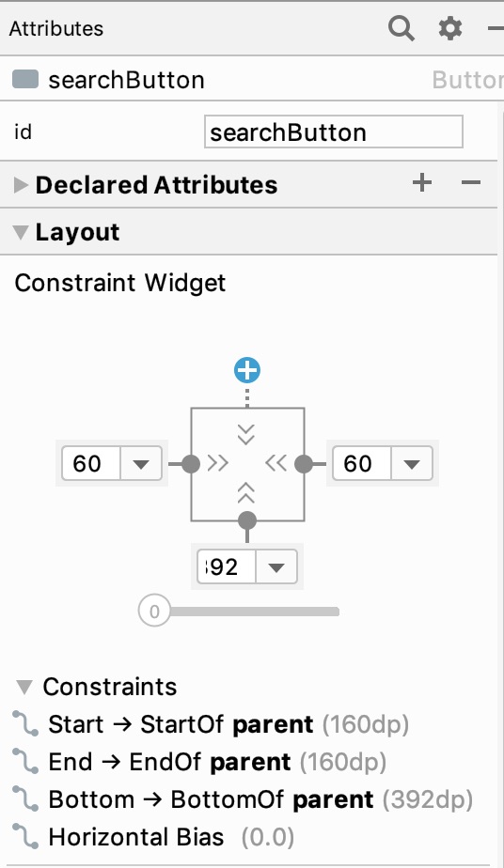Select the bottom constraint anchor dot
The width and height of the screenshot is (504, 868).
point(247,520)
